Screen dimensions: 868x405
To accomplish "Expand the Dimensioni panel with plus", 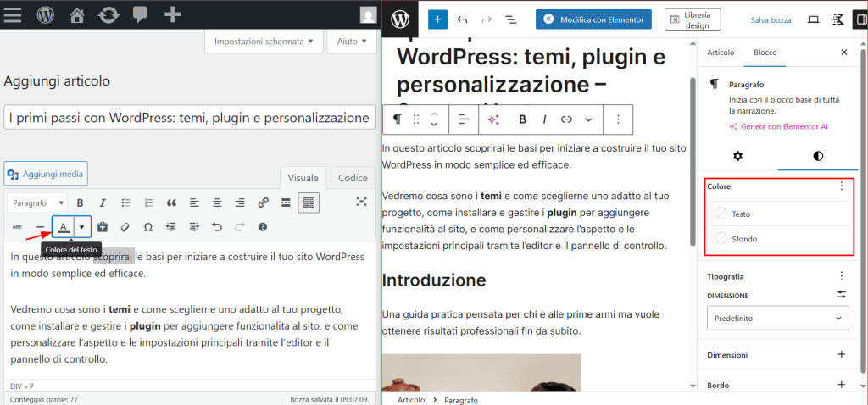I will pos(841,355).
